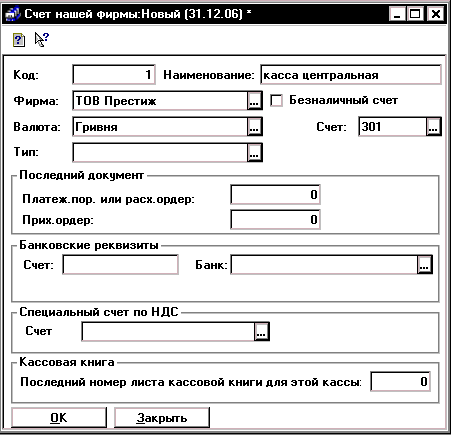Open the Фирма selection ellipsis button

pyautogui.click(x=254, y=101)
